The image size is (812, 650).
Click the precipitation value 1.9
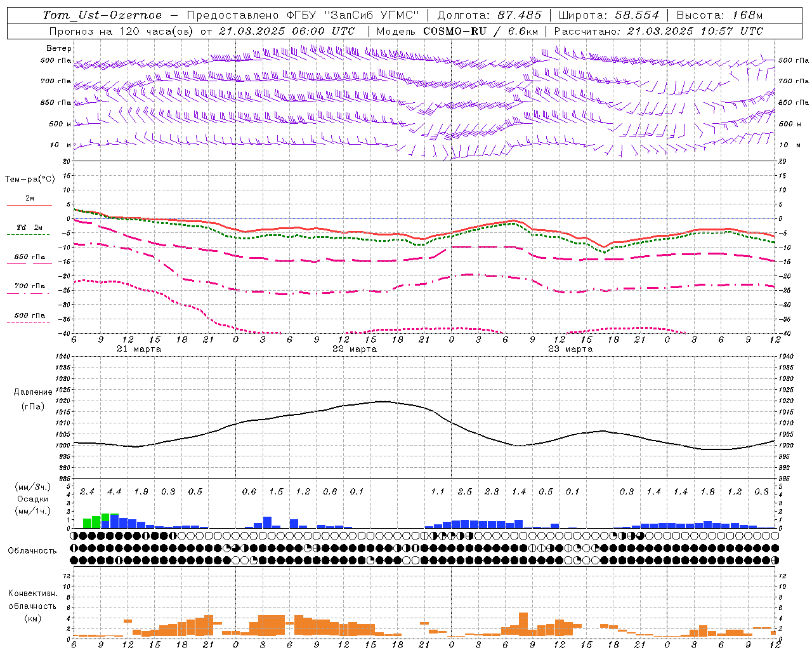click(x=141, y=492)
